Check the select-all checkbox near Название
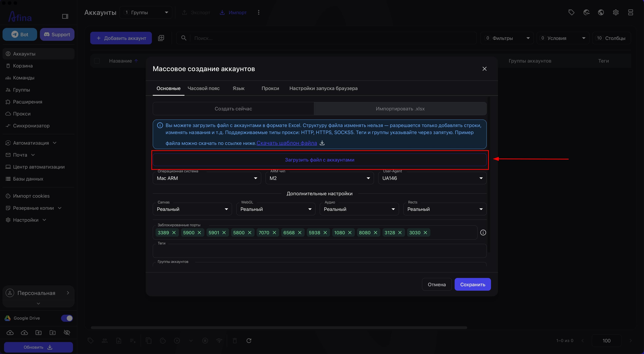The image size is (644, 354). click(97, 61)
